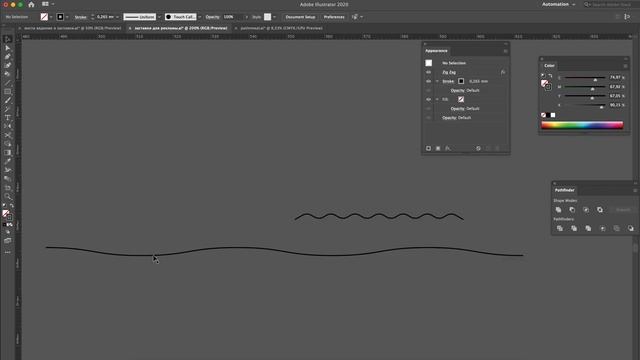The image size is (640, 360).
Task: Toggle eye of last Opacity row
Action: pyautogui.click(x=429, y=118)
